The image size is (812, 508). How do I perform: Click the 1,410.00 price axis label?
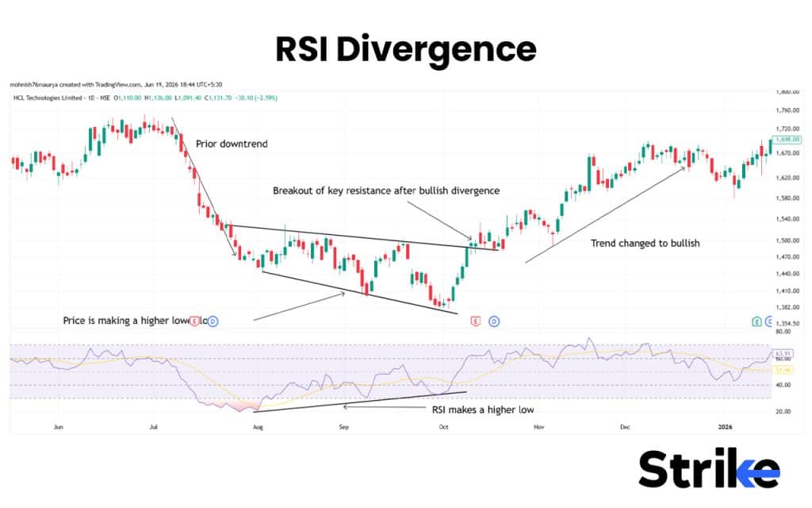click(787, 291)
